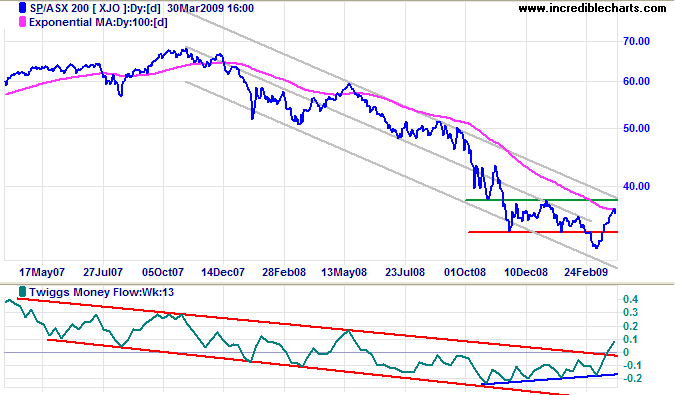Click the 0.3 money flow axis value
Image resolution: width=675 pixels, height=395 pixels.
coord(631,313)
